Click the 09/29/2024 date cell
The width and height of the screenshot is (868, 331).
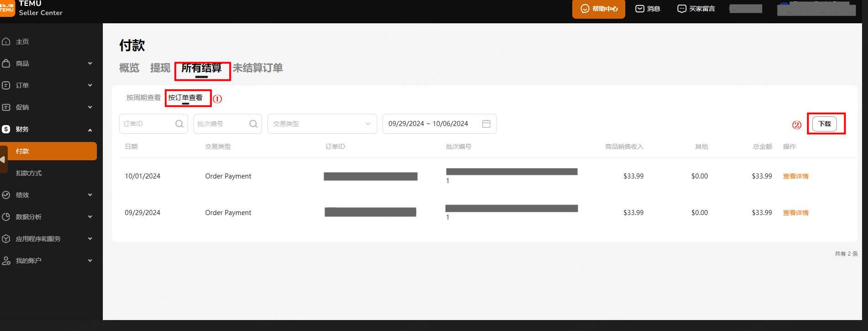[x=143, y=213]
